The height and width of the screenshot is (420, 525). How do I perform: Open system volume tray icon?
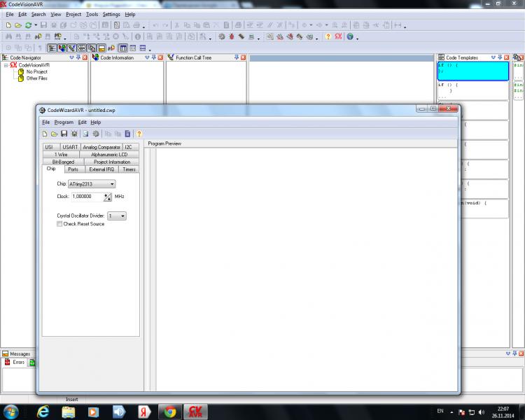tap(482, 412)
